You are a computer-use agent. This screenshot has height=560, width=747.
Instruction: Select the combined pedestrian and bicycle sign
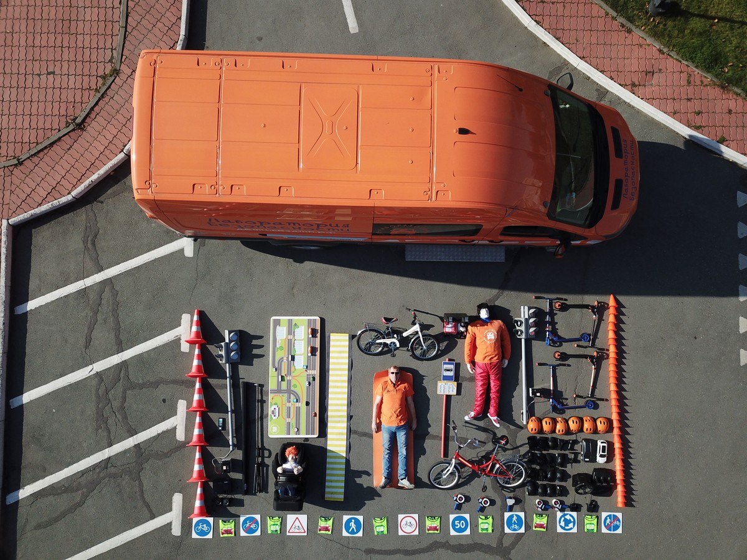click(x=514, y=522)
